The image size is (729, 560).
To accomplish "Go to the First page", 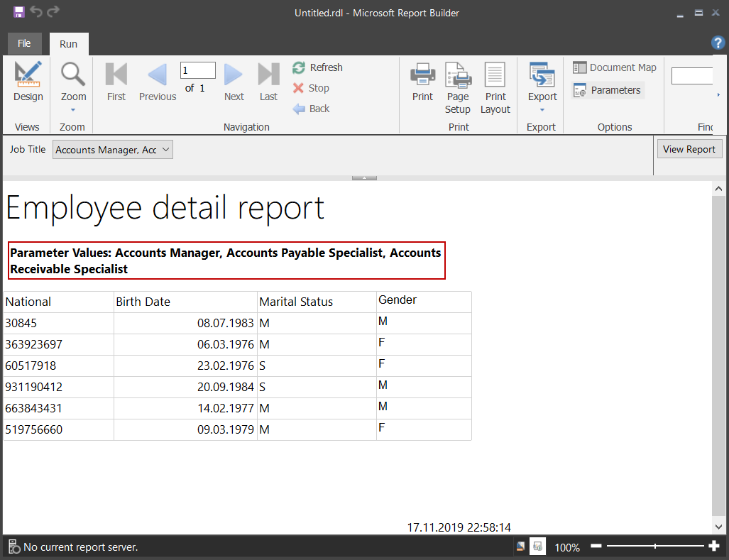I will 116,83.
